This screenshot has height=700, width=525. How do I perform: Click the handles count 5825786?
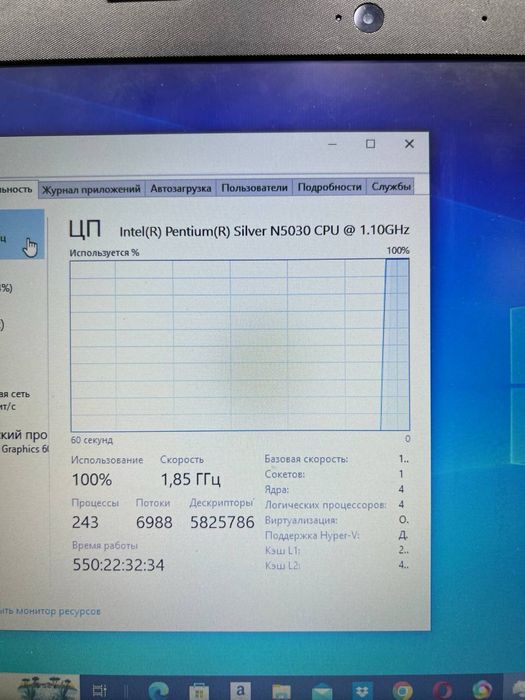[x=222, y=522]
